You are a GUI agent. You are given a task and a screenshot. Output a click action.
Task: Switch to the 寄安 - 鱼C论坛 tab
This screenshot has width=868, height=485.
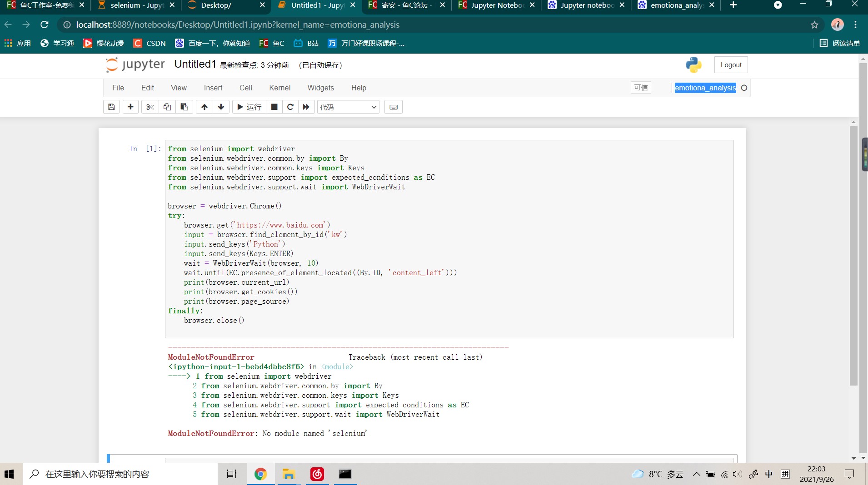tap(406, 5)
